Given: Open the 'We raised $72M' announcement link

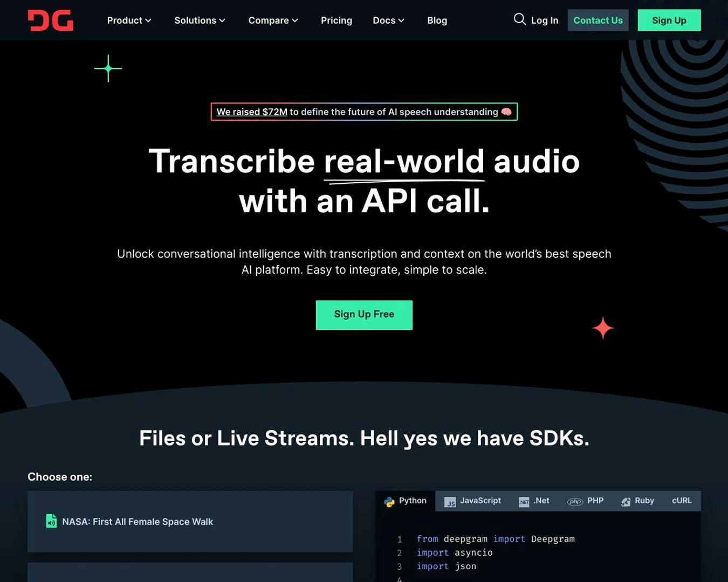Looking at the screenshot, I should pos(252,112).
